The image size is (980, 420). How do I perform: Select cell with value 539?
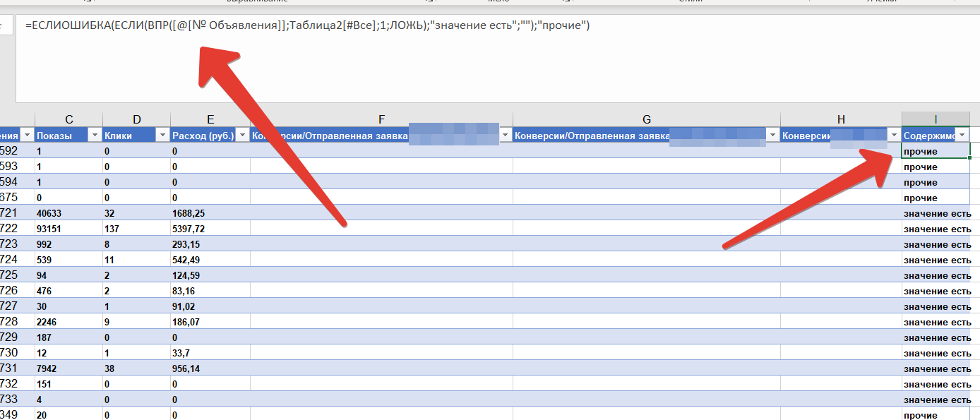pyautogui.click(x=68, y=260)
